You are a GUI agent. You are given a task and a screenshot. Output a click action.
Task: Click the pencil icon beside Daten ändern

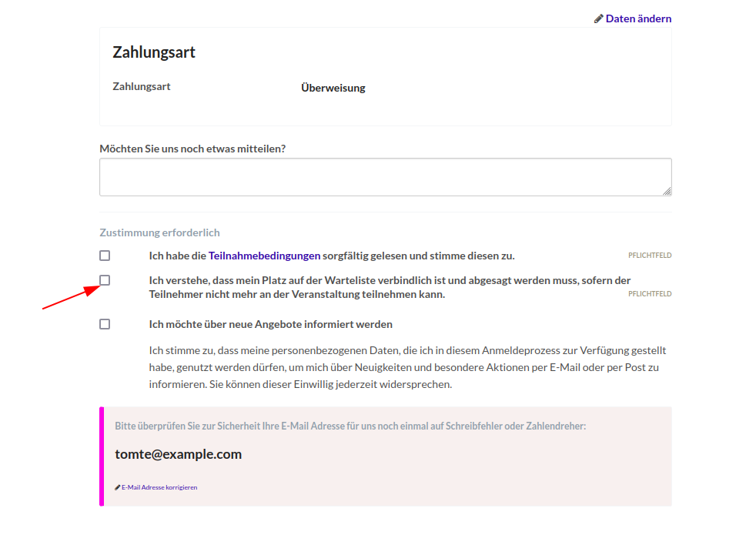pyautogui.click(x=598, y=18)
